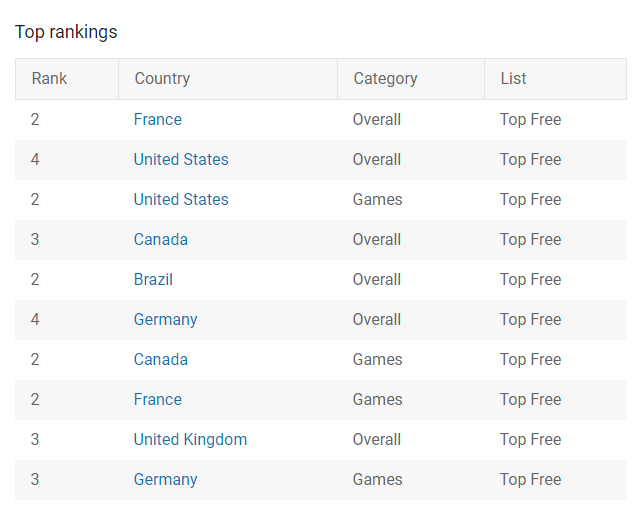The height and width of the screenshot is (512, 636).
Task: Open Canada link in Overall row
Action: point(161,239)
